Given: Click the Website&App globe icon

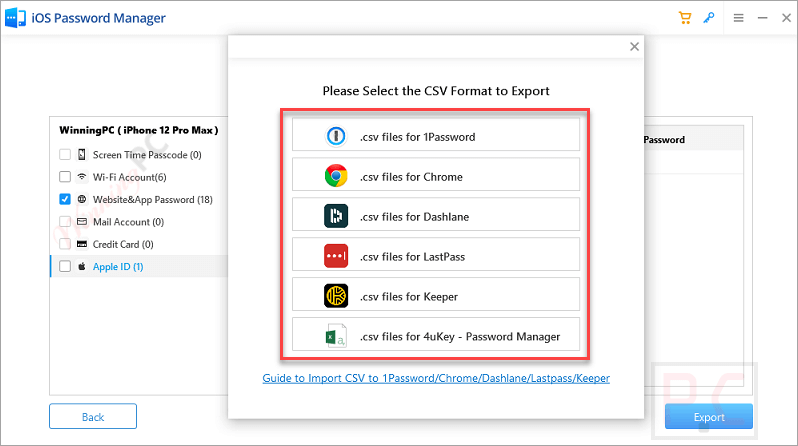Looking at the screenshot, I should click(81, 199).
